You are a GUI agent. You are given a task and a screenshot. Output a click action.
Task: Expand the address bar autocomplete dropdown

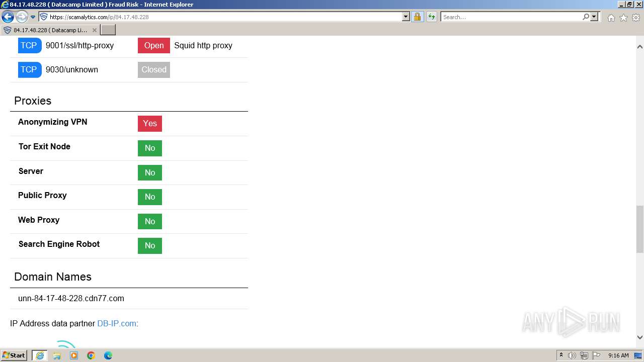point(406,17)
